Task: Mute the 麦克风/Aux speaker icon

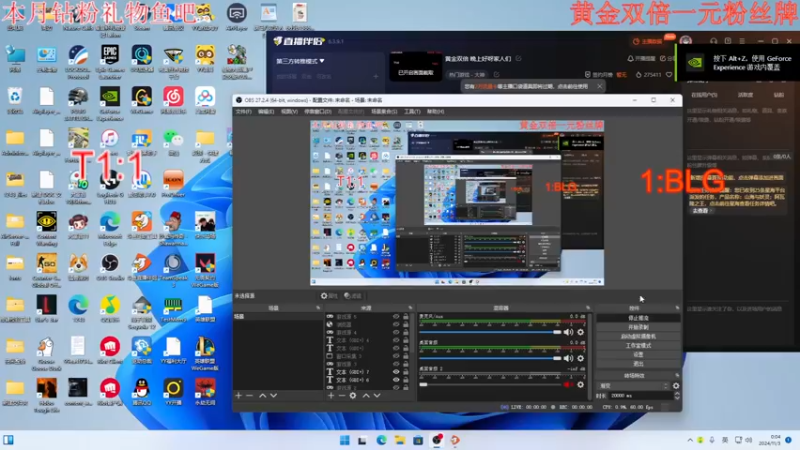Action: pos(568,332)
